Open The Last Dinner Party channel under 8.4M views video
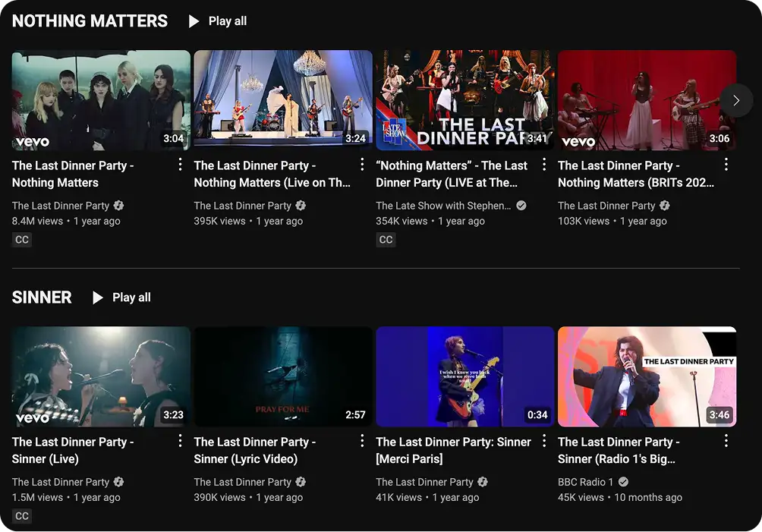 61,206
